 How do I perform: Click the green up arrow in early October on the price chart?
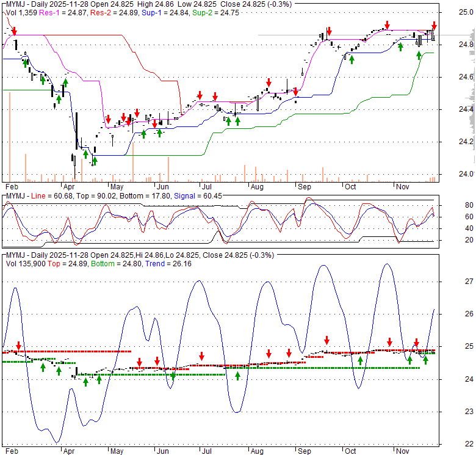point(352,59)
